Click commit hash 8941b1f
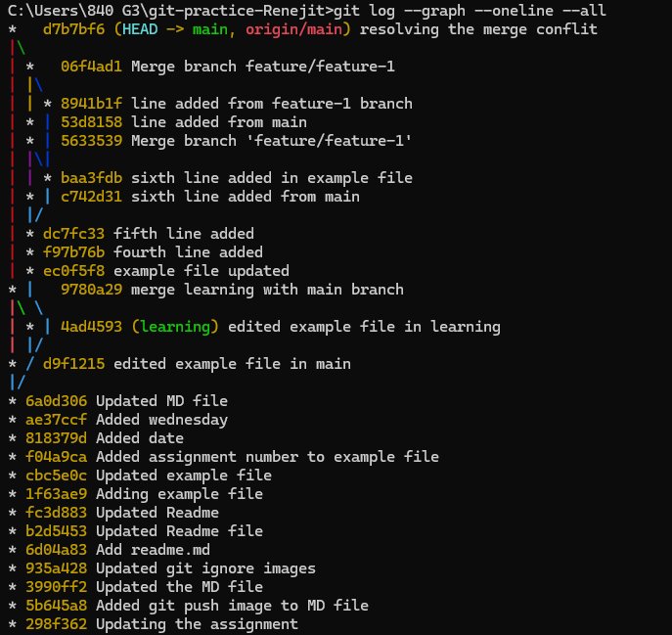This screenshot has height=635, width=672. click(91, 104)
